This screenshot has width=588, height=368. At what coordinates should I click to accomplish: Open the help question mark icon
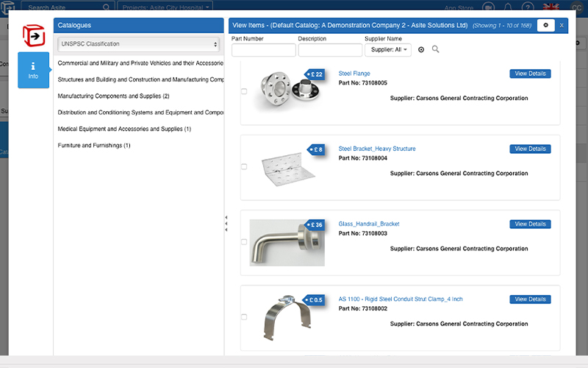point(528,7)
